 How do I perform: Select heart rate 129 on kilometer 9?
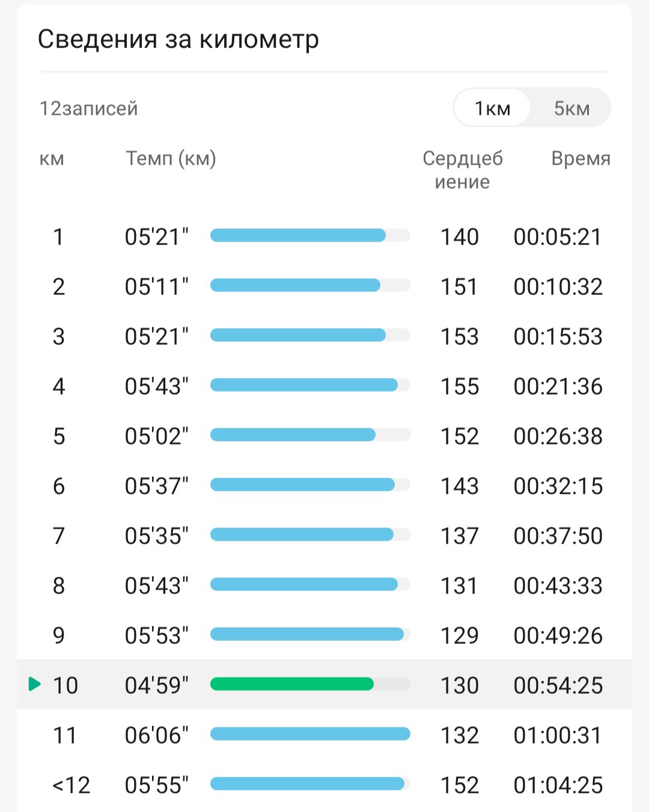460,635
